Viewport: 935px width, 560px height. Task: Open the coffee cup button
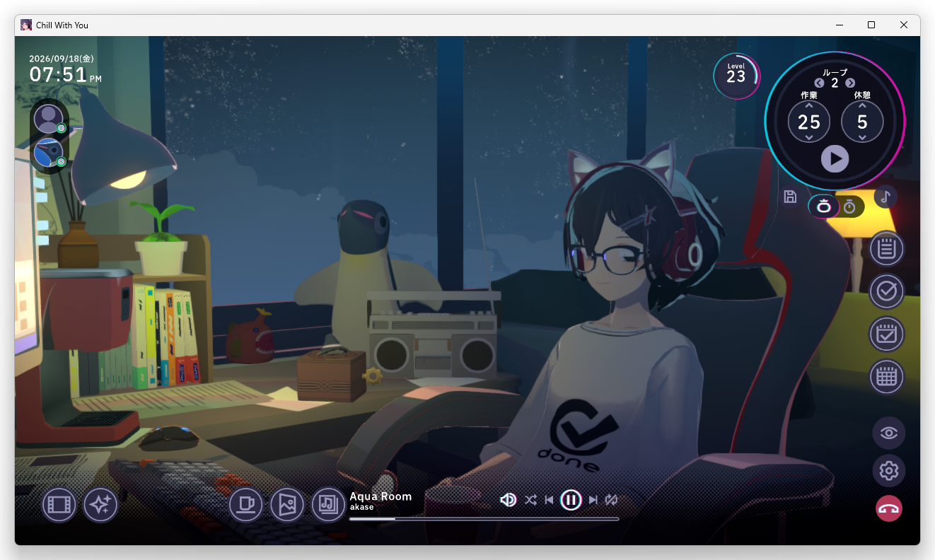click(246, 505)
